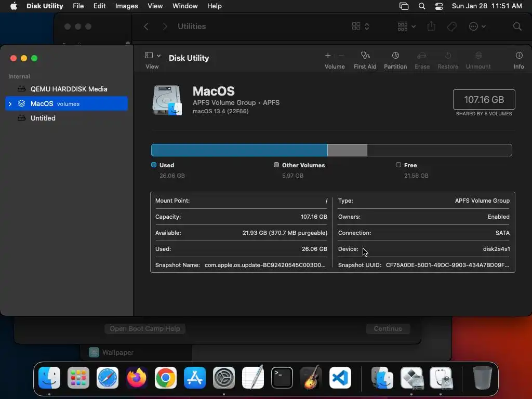Open the Help menu
The width and height of the screenshot is (532, 399).
pos(215,6)
